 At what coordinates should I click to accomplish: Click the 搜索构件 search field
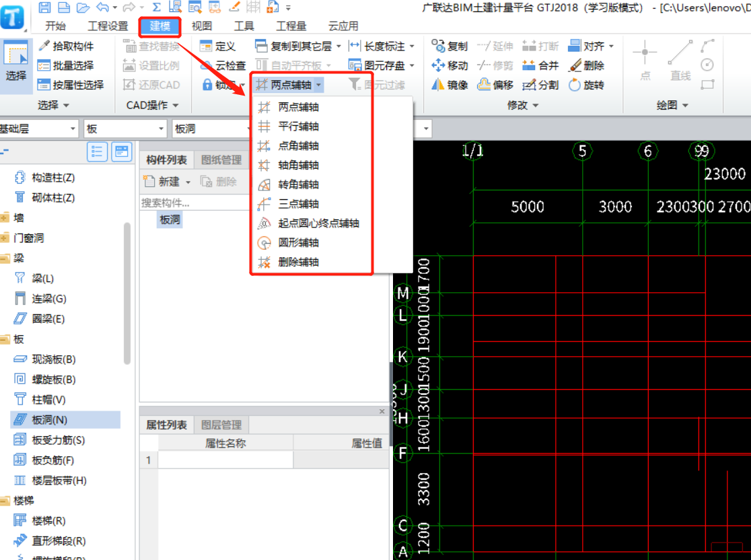pos(194,203)
